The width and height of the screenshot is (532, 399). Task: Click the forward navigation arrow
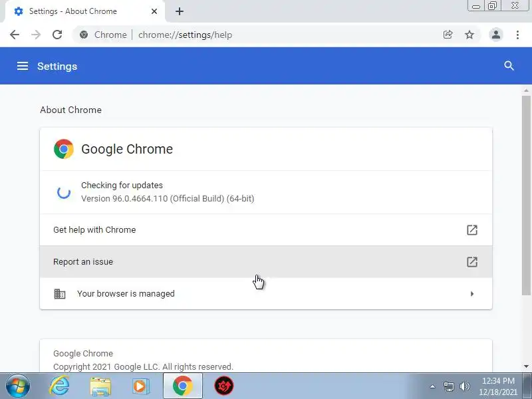(x=36, y=35)
